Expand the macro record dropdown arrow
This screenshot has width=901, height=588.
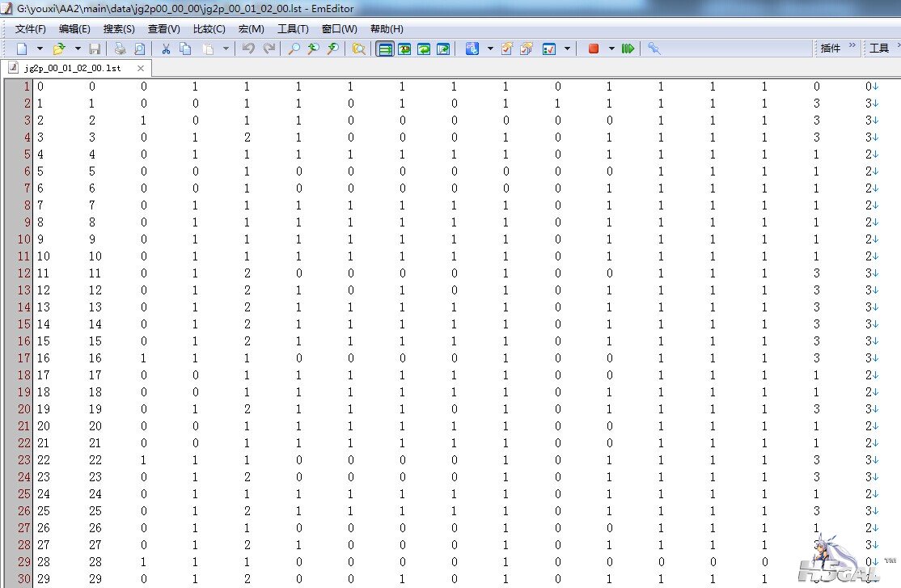coord(611,49)
